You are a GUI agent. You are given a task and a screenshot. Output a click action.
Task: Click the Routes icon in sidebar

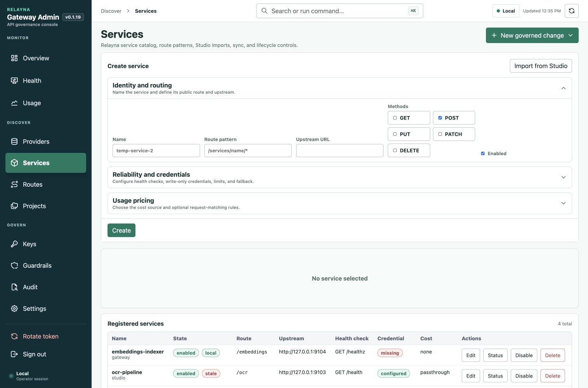14,185
